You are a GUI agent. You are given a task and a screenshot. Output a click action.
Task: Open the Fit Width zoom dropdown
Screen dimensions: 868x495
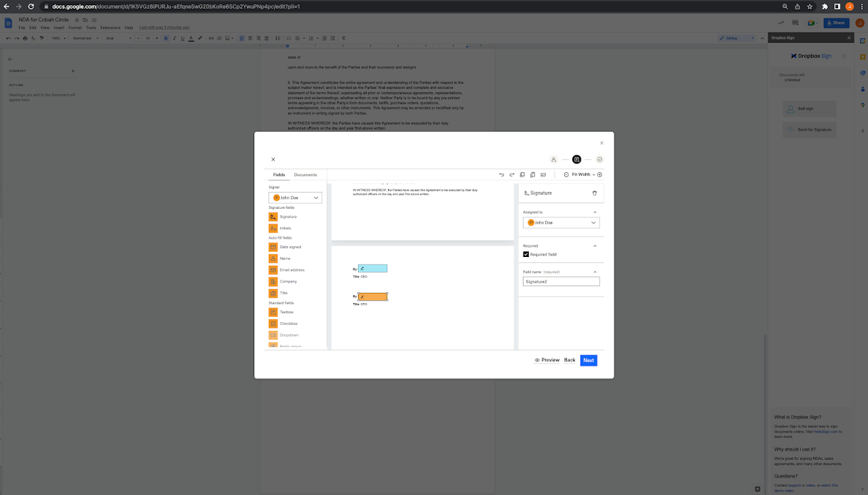580,174
